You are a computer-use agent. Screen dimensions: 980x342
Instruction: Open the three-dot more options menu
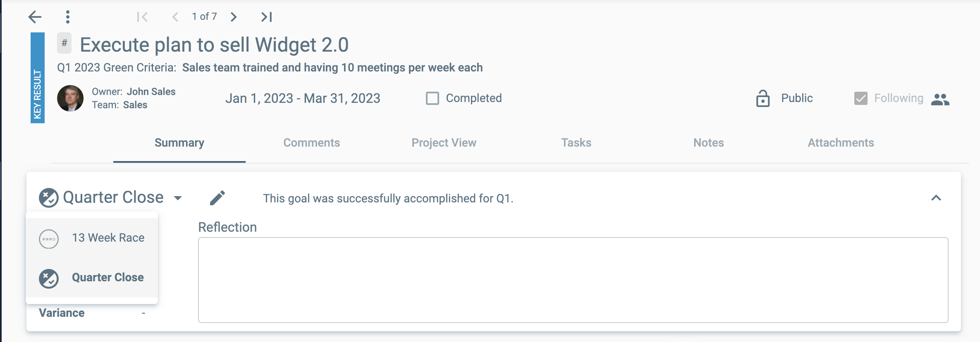click(x=68, y=17)
